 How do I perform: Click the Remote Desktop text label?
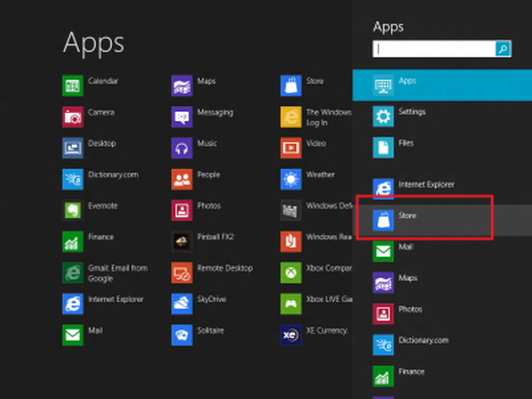[225, 268]
